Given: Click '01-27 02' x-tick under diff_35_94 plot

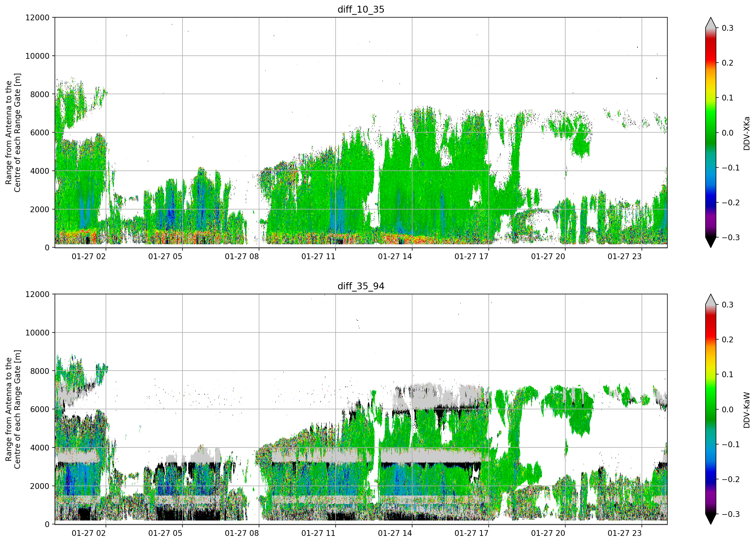Looking at the screenshot, I should click(x=89, y=533).
